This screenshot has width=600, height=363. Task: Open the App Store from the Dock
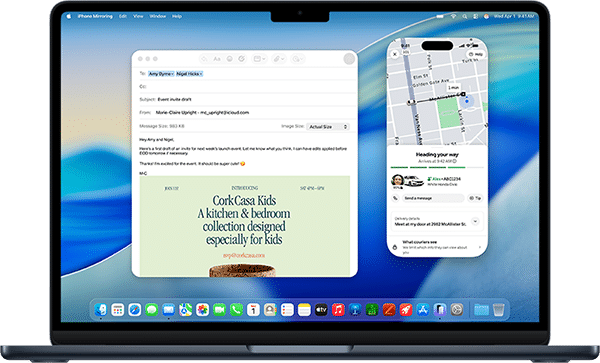click(423, 309)
